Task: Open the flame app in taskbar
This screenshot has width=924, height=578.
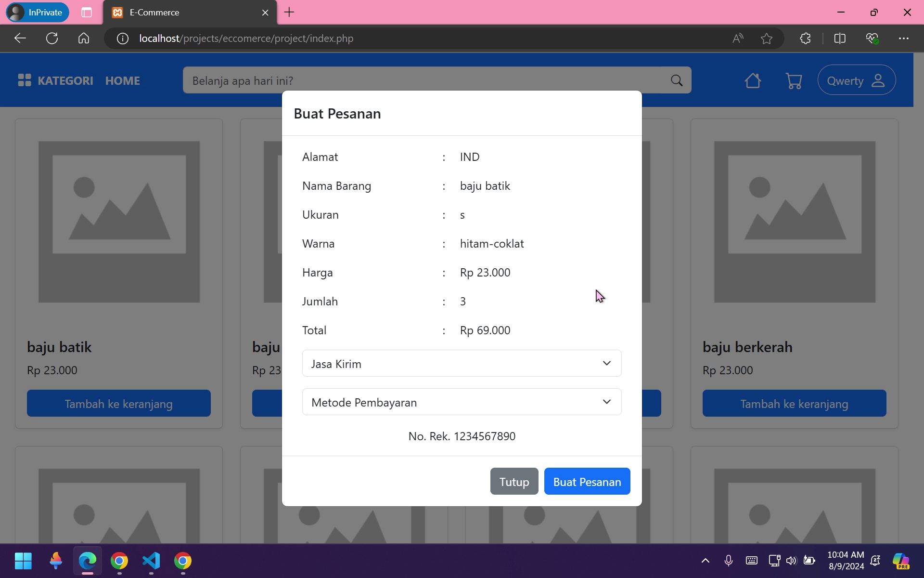Action: [x=56, y=561]
